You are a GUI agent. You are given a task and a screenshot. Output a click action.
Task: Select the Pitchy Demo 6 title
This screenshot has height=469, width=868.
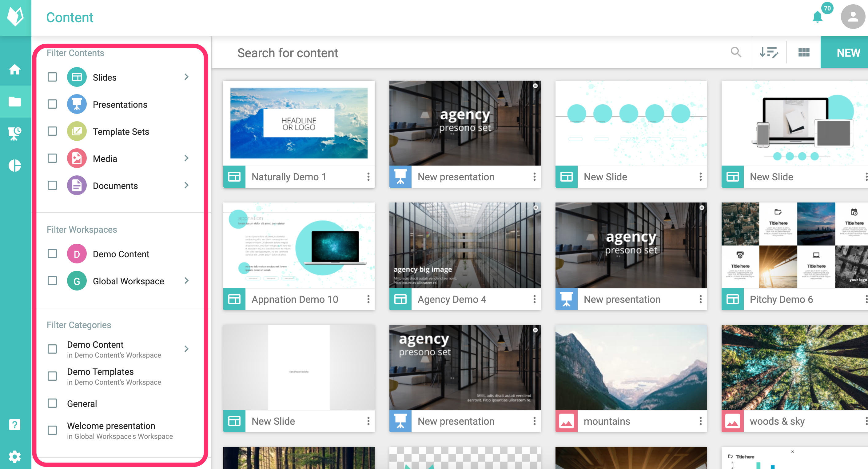pyautogui.click(x=781, y=299)
